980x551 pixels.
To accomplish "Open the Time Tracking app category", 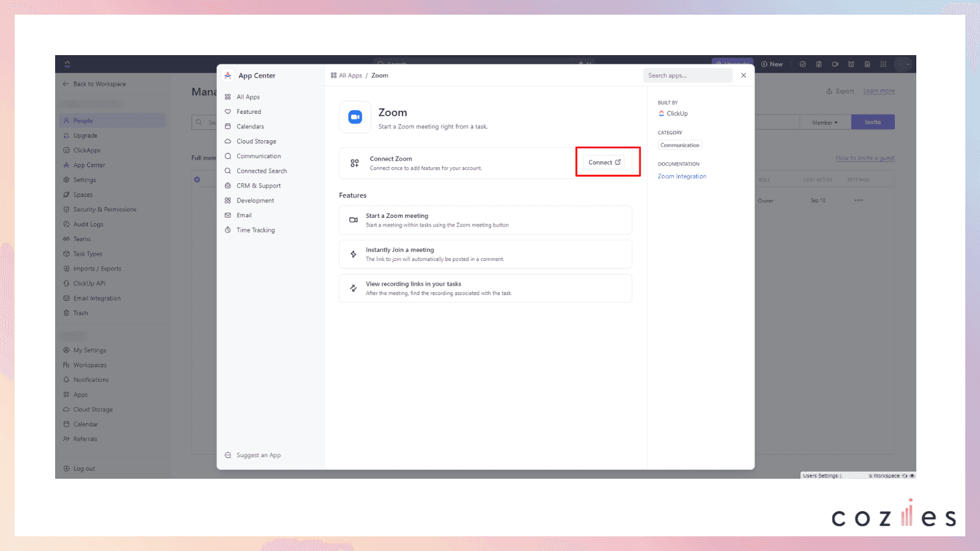I will tap(255, 230).
